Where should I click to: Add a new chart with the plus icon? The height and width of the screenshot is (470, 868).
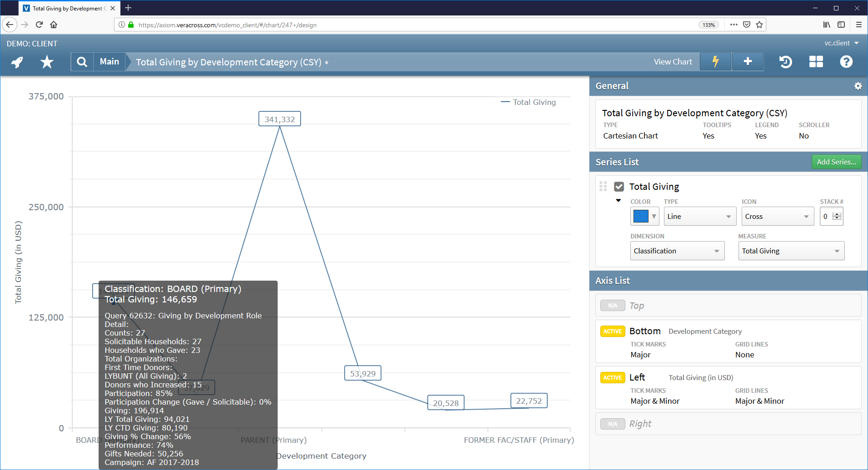pyautogui.click(x=747, y=61)
